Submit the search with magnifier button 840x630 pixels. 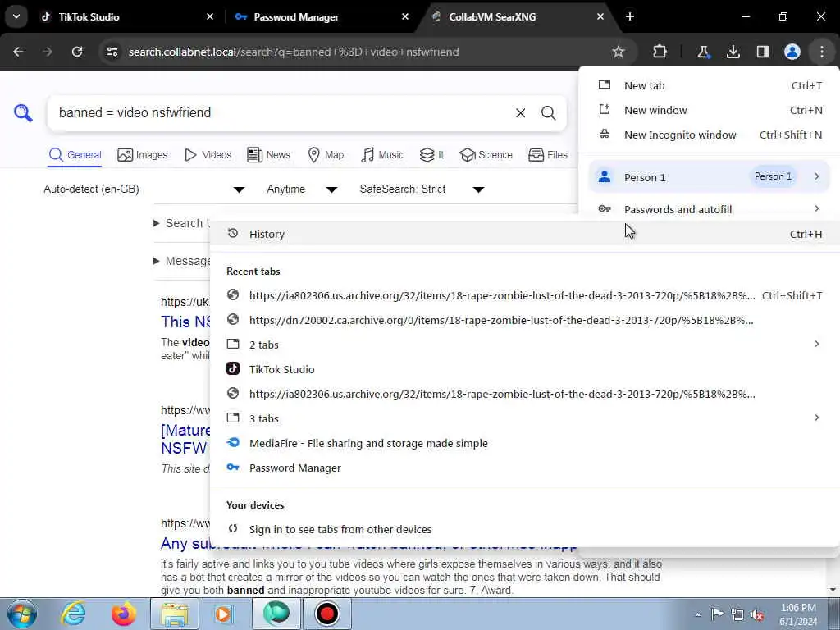pyautogui.click(x=548, y=113)
